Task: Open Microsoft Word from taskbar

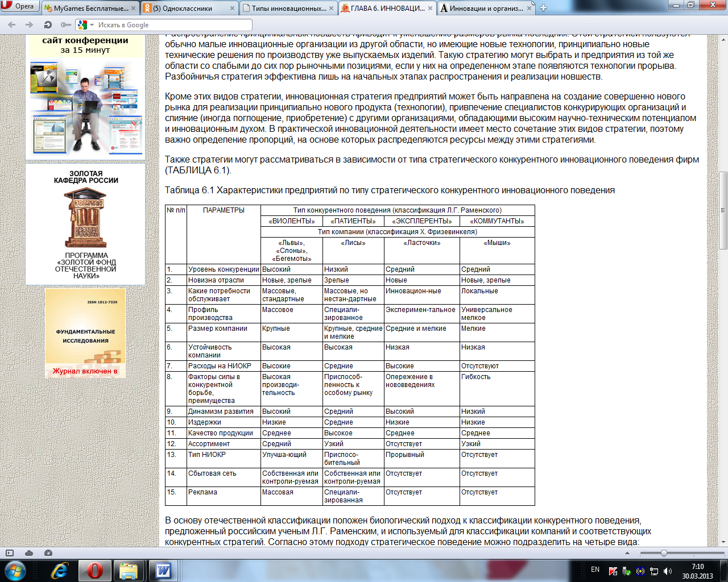Action: click(163, 571)
